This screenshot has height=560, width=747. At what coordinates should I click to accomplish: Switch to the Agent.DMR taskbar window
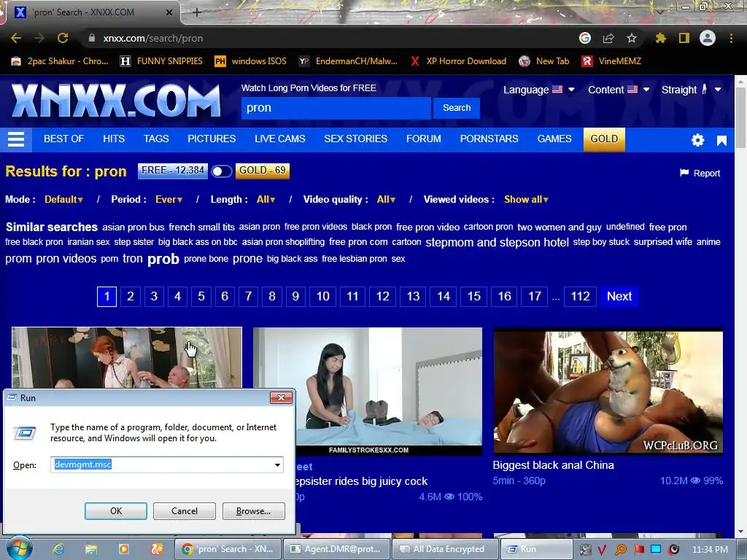pos(336,549)
